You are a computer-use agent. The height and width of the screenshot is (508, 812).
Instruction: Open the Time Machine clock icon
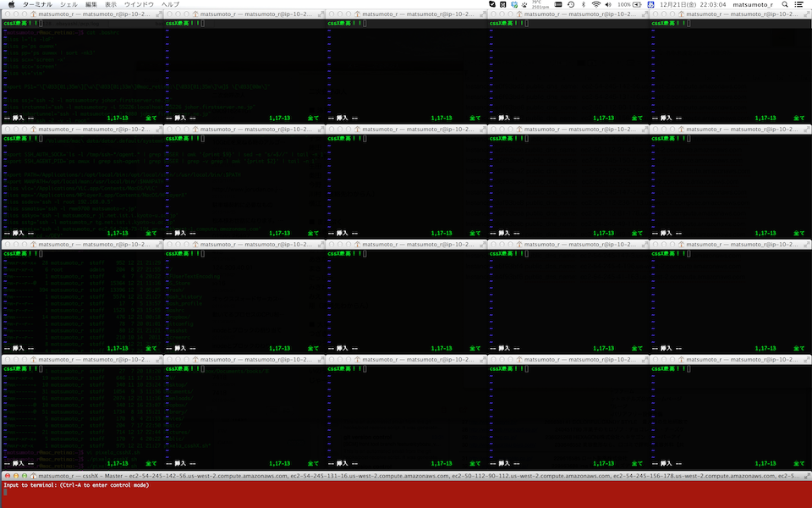tap(571, 5)
